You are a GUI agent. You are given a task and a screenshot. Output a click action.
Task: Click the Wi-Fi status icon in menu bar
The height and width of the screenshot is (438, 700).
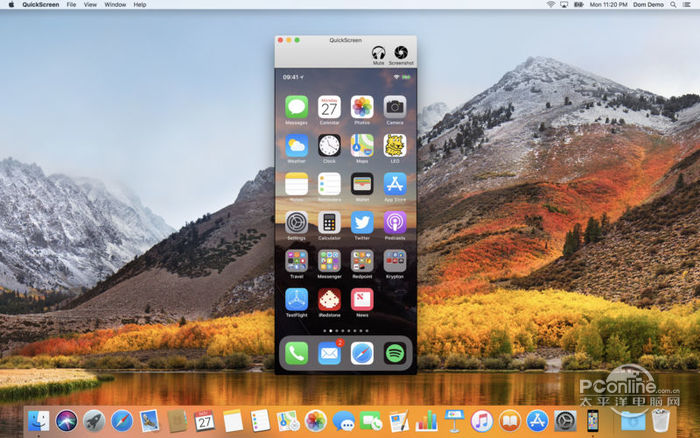click(x=551, y=4)
